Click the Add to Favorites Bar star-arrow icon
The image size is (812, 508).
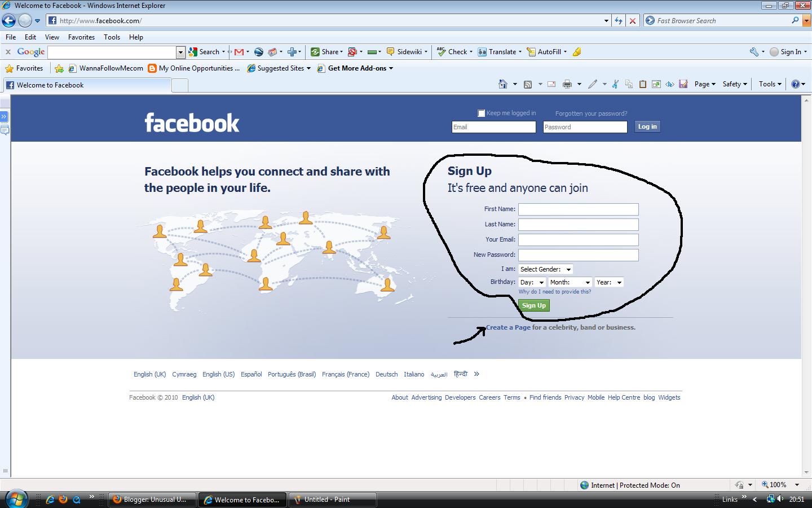pyautogui.click(x=59, y=68)
